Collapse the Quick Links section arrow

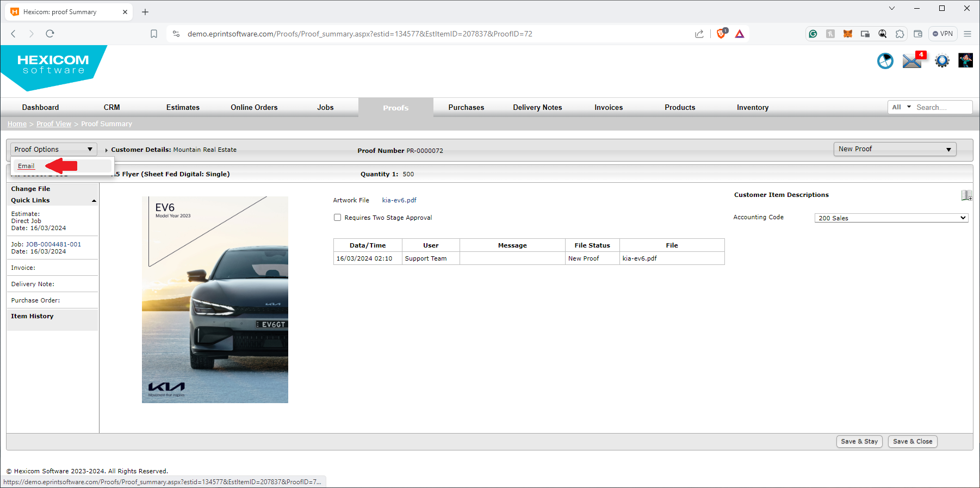[x=94, y=201]
